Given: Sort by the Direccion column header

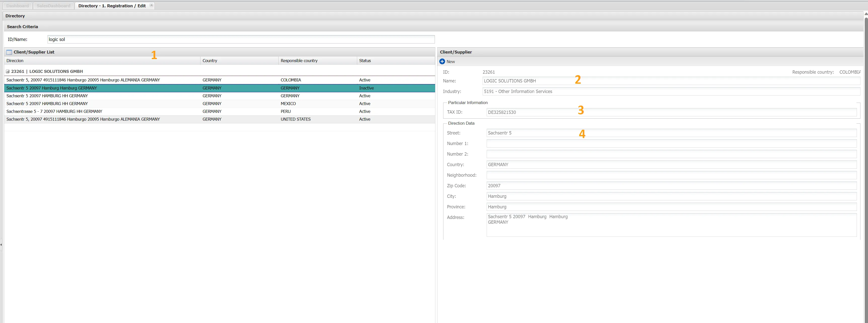Looking at the screenshot, I should click(x=102, y=61).
